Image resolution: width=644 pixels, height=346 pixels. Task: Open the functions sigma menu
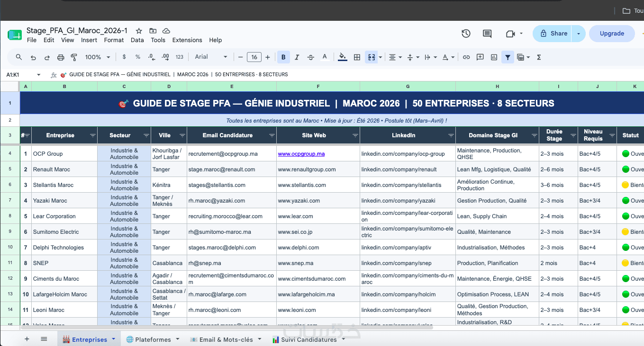pyautogui.click(x=539, y=57)
